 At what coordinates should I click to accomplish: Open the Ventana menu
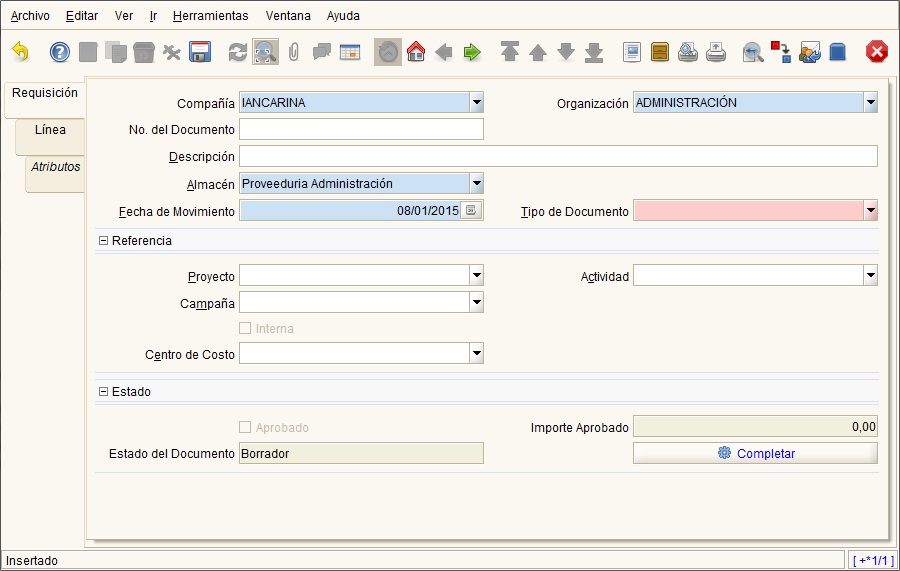pos(288,16)
